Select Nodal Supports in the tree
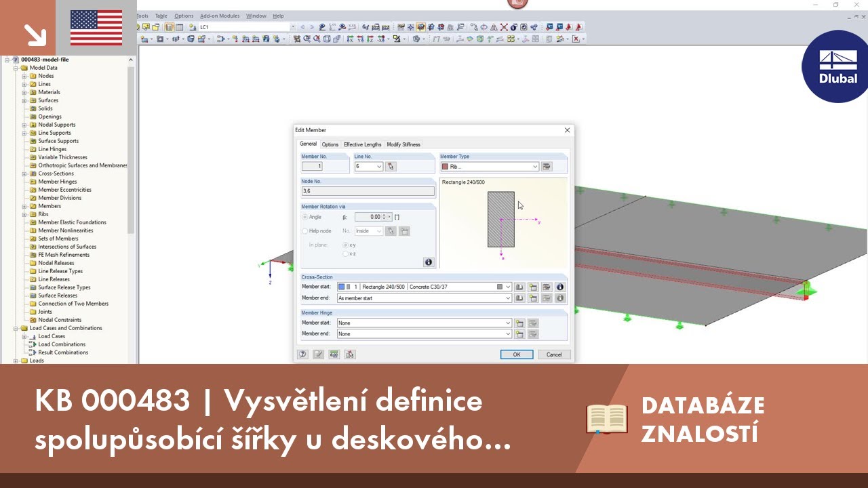The height and width of the screenshot is (488, 868). point(57,125)
